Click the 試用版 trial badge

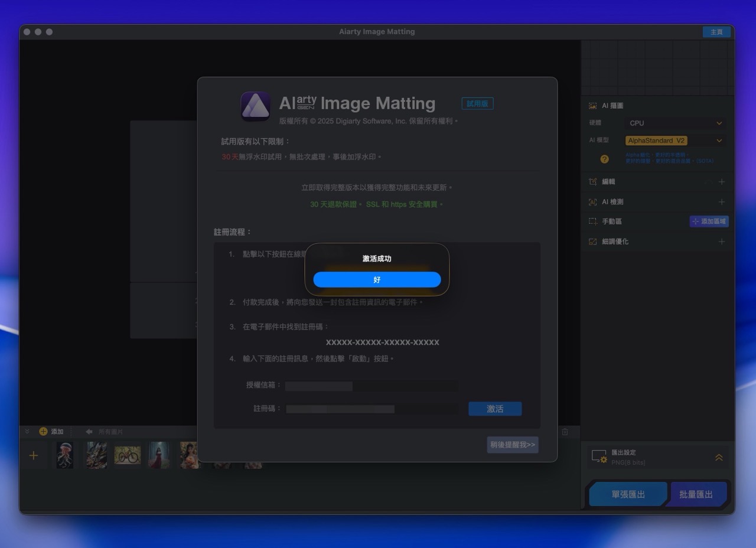(x=477, y=103)
